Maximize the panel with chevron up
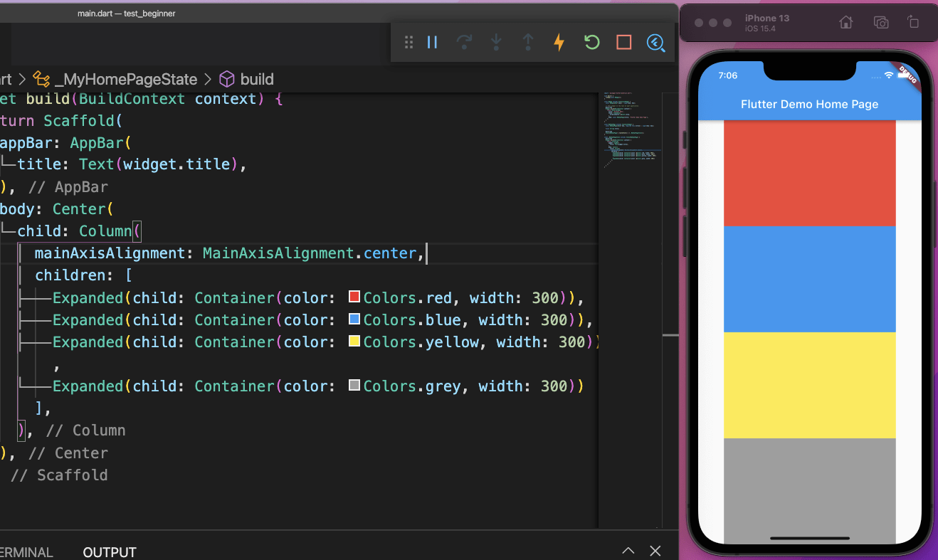Screen dimensions: 938x560 [x=628, y=551]
